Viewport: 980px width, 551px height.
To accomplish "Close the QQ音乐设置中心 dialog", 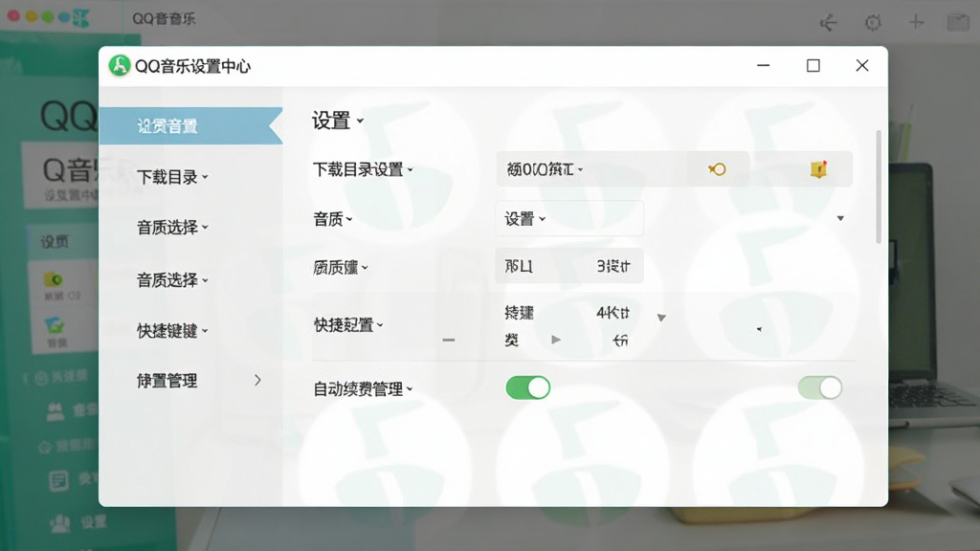I will [862, 66].
